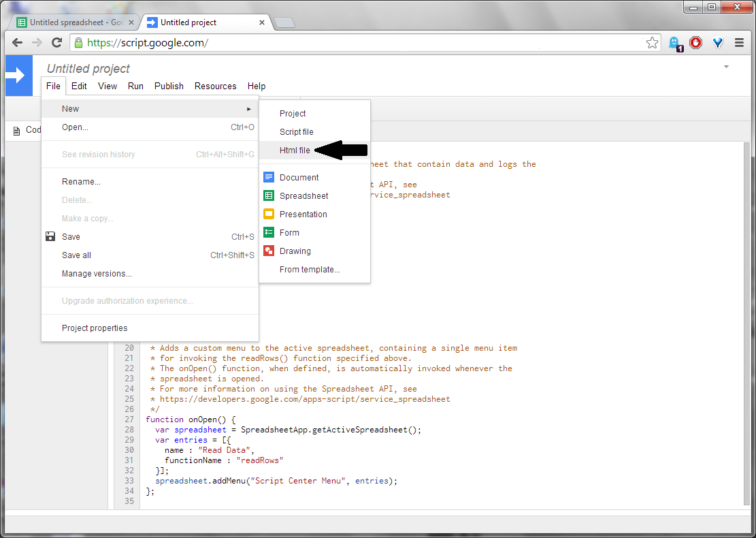Select the red Drawing icon

268,251
